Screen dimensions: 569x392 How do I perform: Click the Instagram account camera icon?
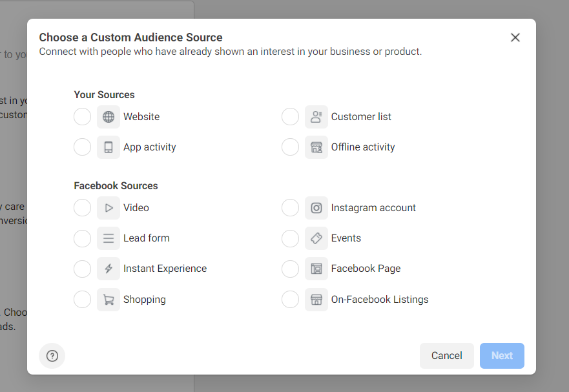(x=316, y=207)
